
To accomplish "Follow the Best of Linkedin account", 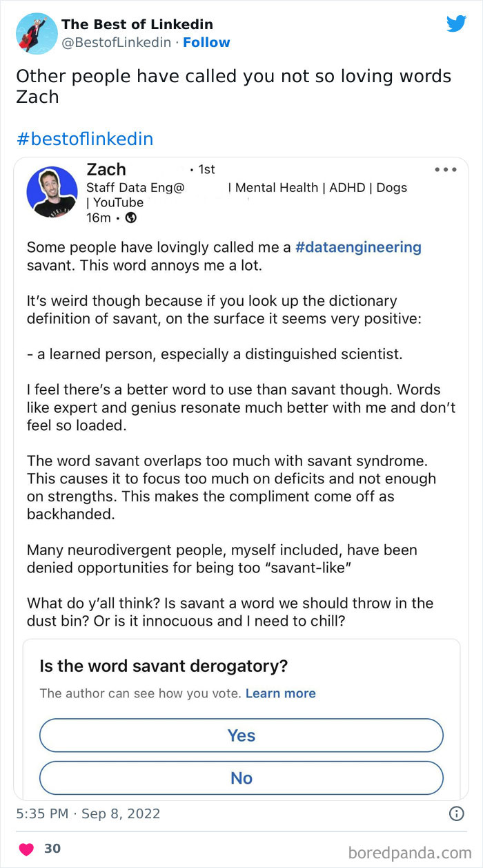I will pos(206,42).
